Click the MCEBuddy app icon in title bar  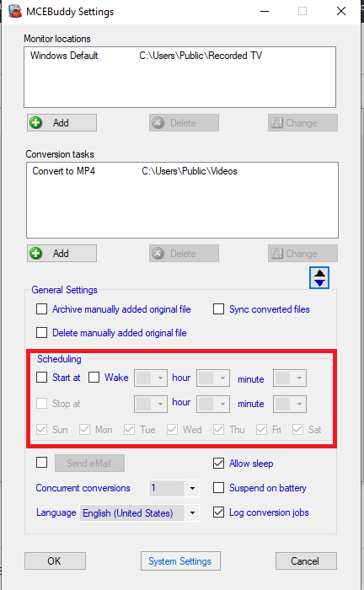coord(15,11)
